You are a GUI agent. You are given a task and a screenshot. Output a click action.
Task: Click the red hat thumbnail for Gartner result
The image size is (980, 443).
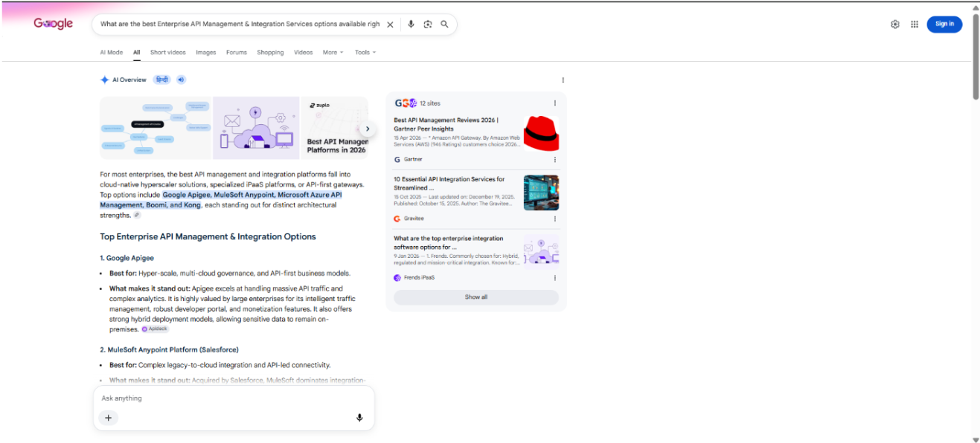[541, 134]
